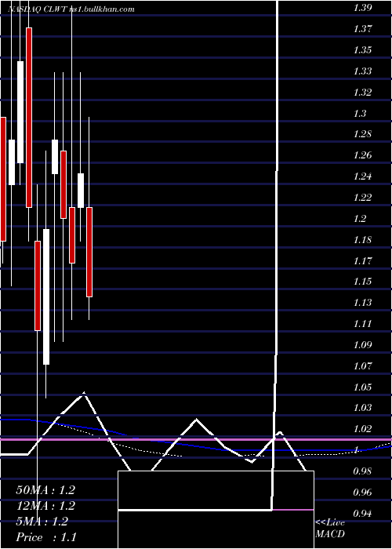The height and width of the screenshot is (549, 392).
Task: Select the 0.94 price level label
Action: [362, 514]
